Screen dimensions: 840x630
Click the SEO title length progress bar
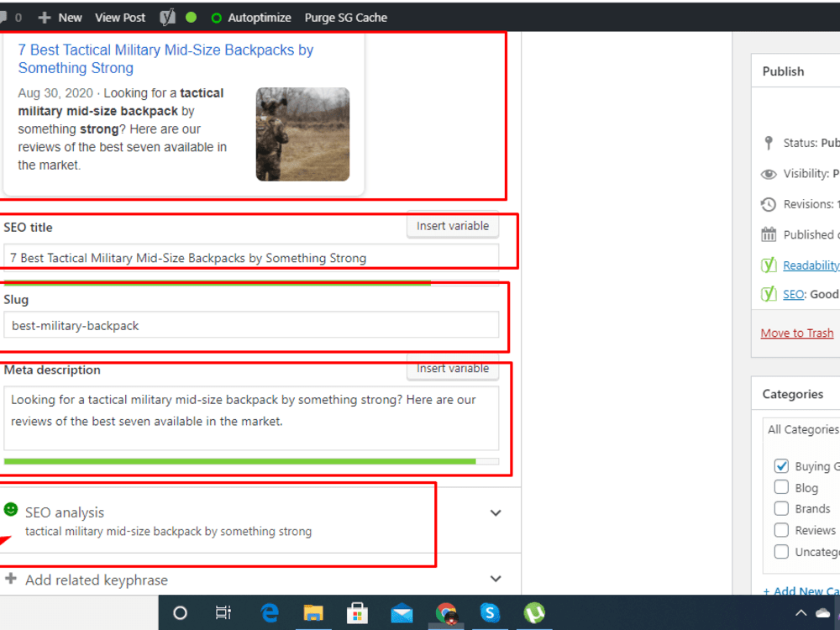(x=251, y=283)
